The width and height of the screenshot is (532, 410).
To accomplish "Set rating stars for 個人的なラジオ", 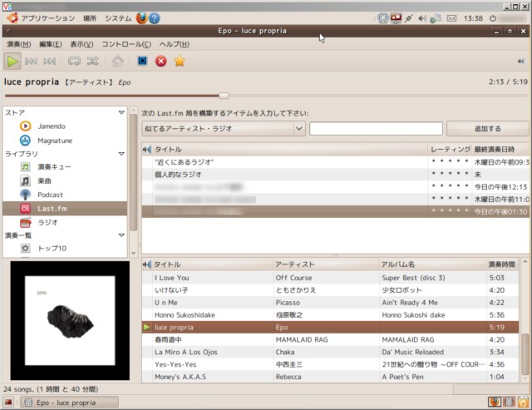I will tap(450, 175).
